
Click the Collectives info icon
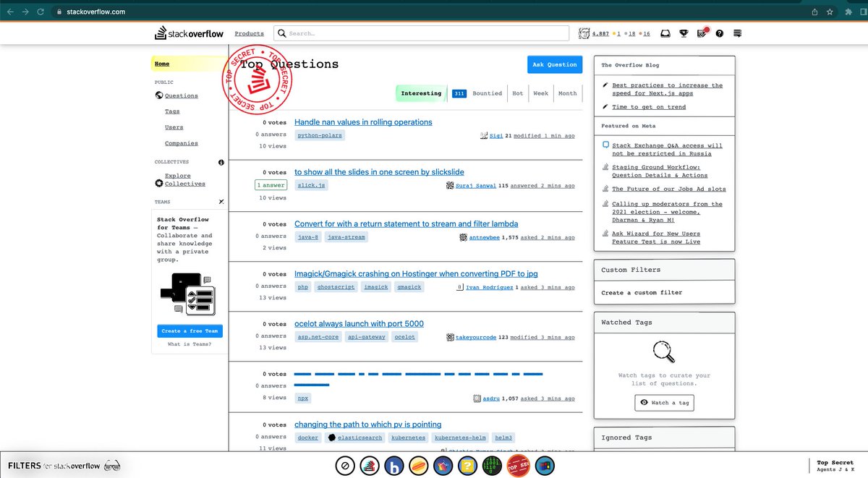[x=221, y=163]
